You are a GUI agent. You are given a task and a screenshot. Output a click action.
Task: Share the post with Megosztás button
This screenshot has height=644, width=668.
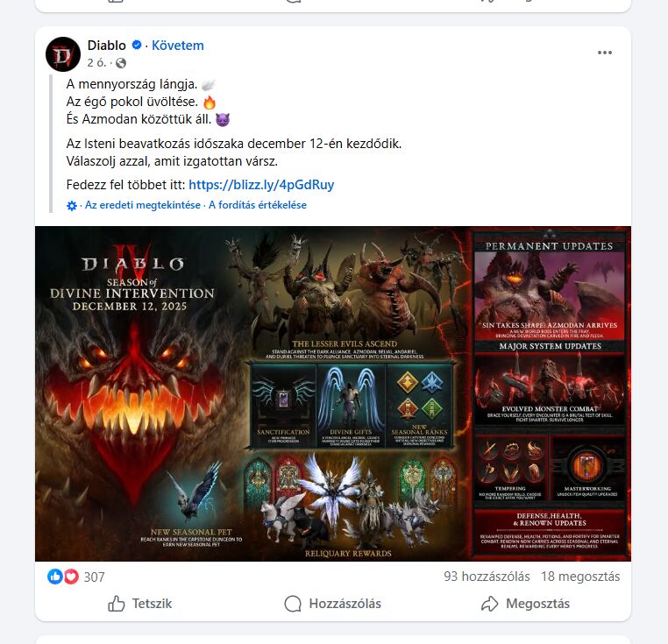(x=525, y=604)
